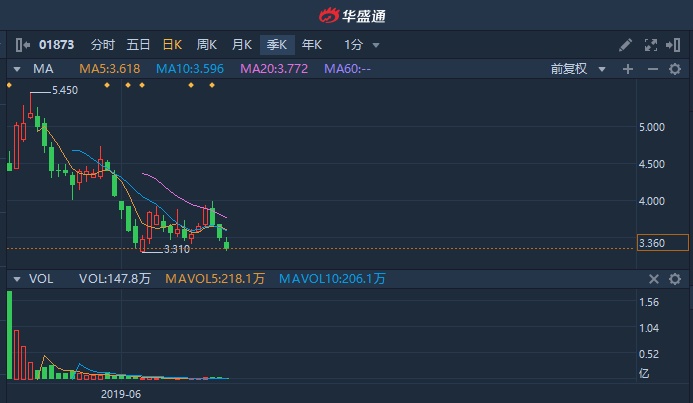Select the 季K quarterly candlestick tab
693x403 pixels.
click(277, 45)
